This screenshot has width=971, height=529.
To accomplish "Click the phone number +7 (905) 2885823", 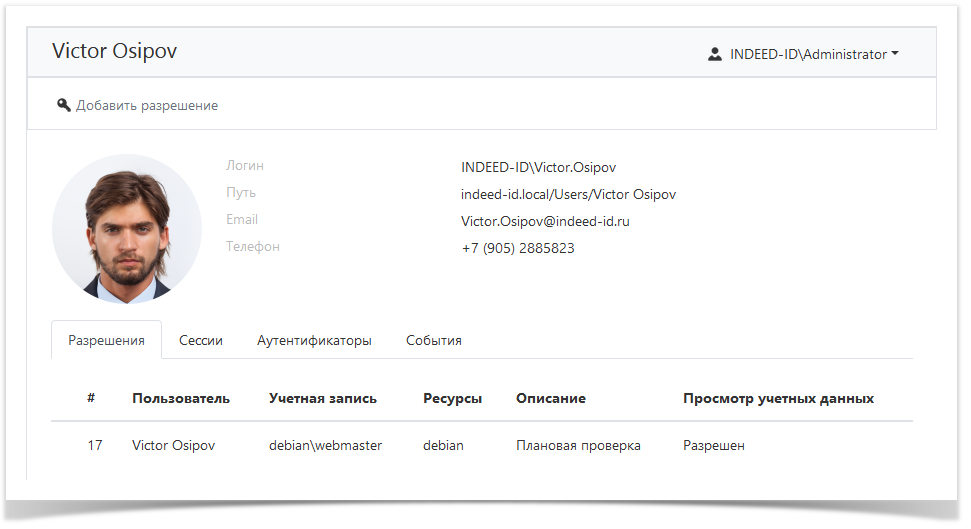I will 518,248.
